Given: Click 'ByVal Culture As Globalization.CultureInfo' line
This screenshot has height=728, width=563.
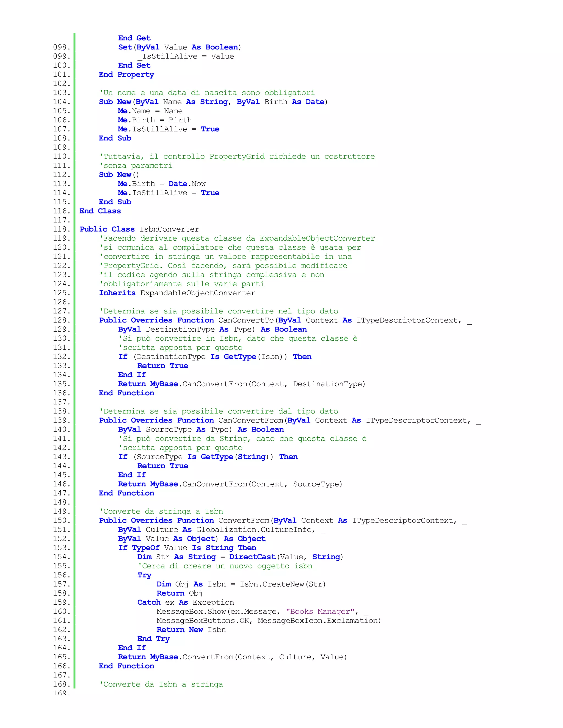Looking at the screenshot, I should coord(222,530).
